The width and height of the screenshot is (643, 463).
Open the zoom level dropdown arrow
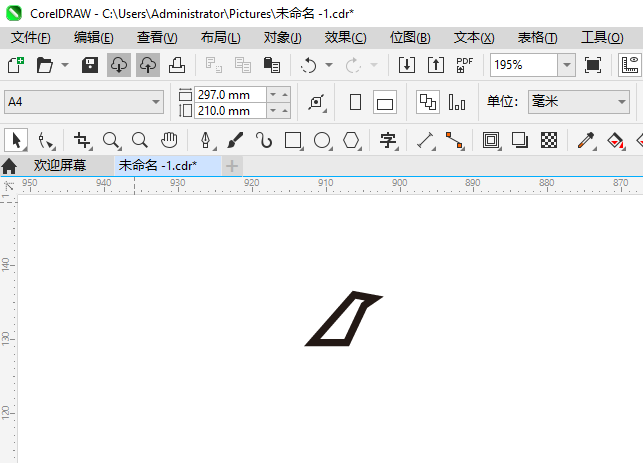coord(567,65)
